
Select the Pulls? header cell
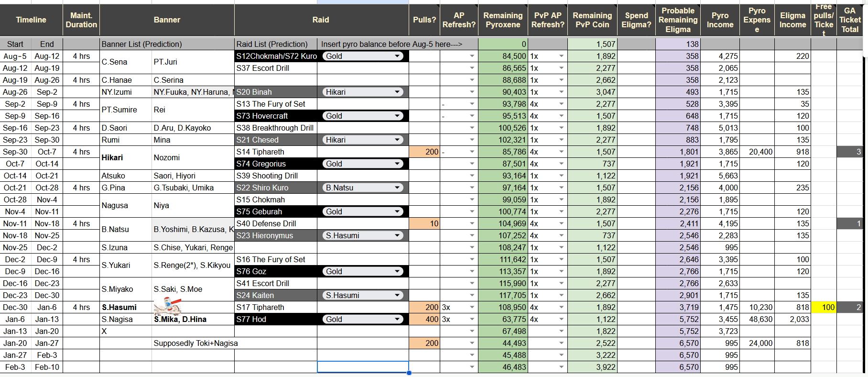coord(424,20)
